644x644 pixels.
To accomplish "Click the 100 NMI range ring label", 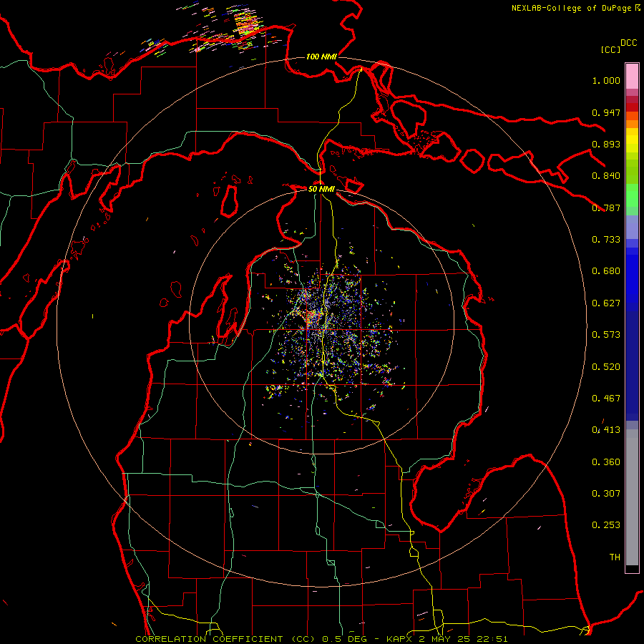I will point(321,57).
